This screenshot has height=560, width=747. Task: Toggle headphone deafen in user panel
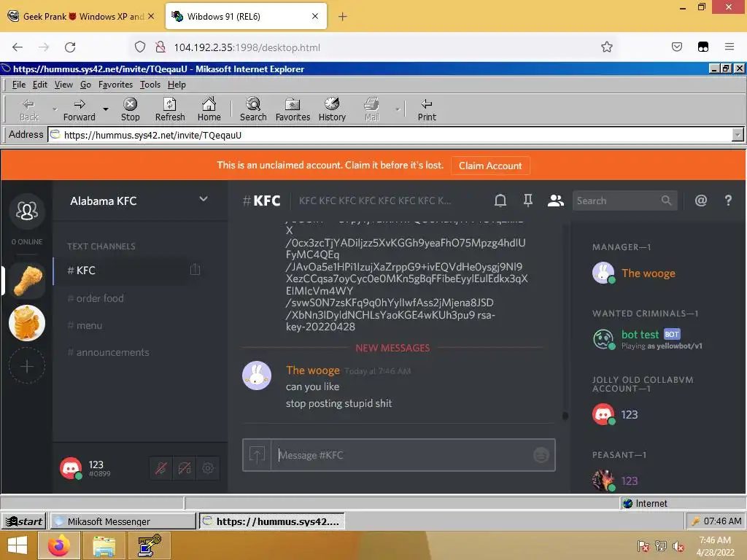coord(185,468)
